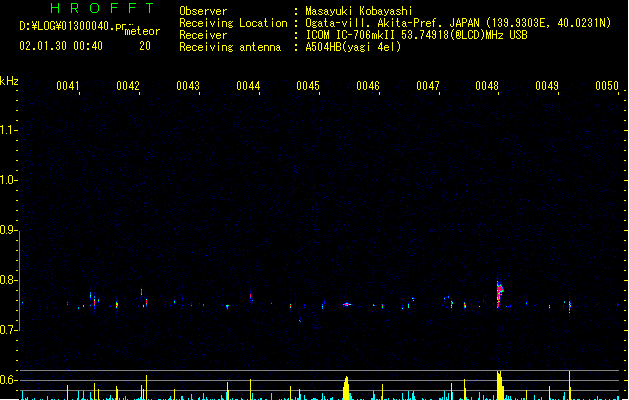The width and height of the screenshot is (629, 400).
Task: Click the tall yellow intensity peak below 0048
Action: coord(499,385)
